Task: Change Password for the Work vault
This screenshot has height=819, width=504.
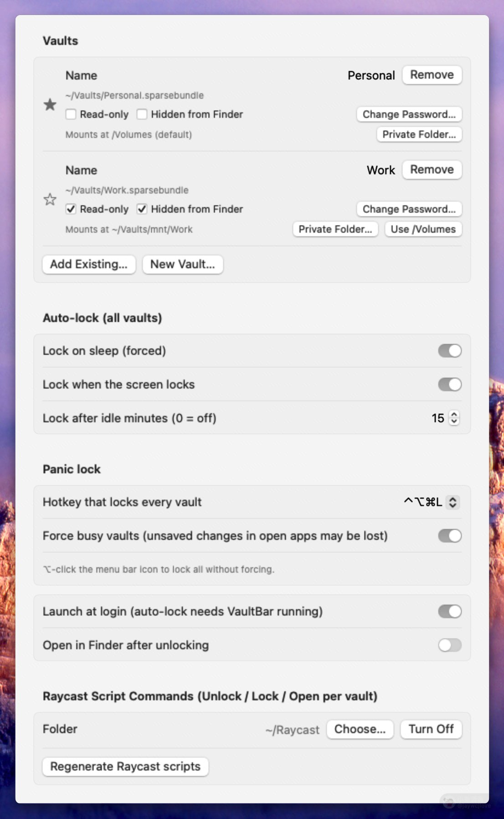Action: tap(409, 209)
